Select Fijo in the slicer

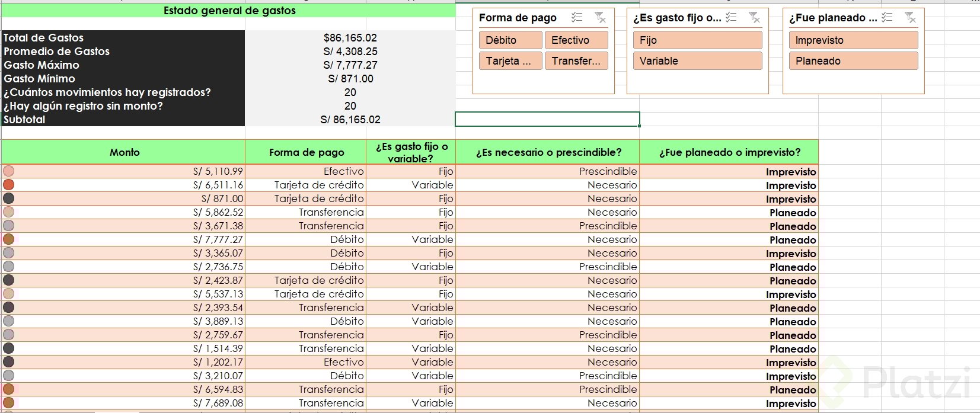[x=698, y=40]
